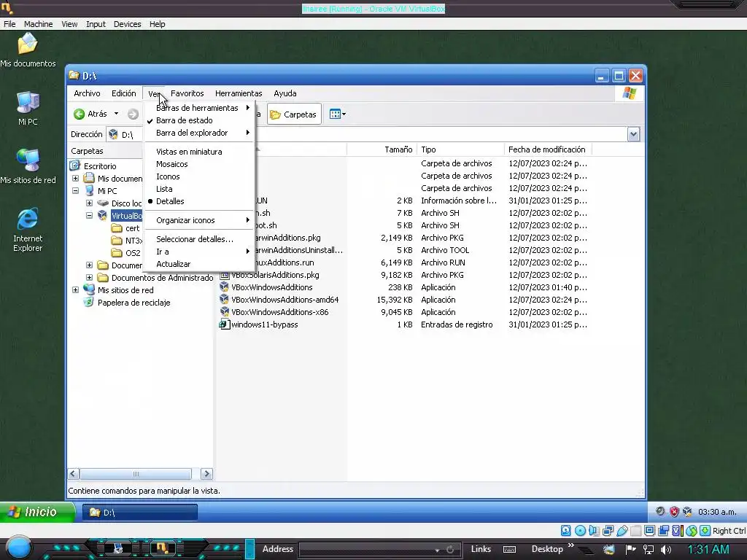Open the Mi PC desktop icon
Viewport: 747px width, 560px height.
click(x=28, y=108)
